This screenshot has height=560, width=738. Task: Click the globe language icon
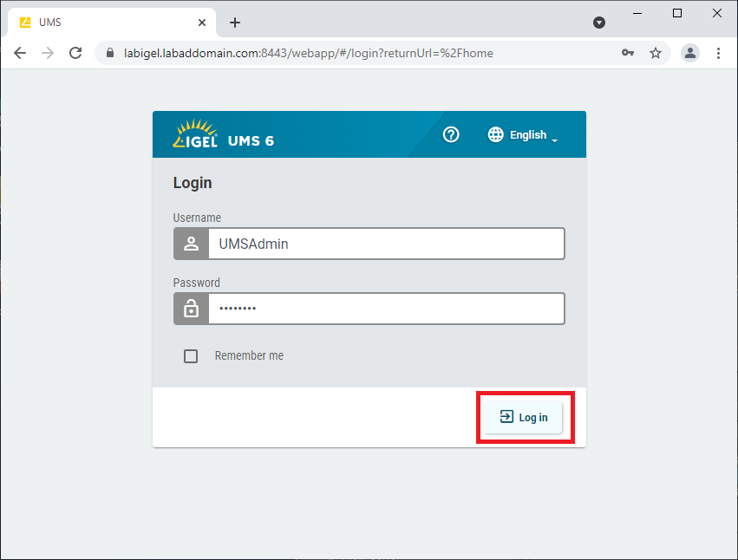click(496, 134)
